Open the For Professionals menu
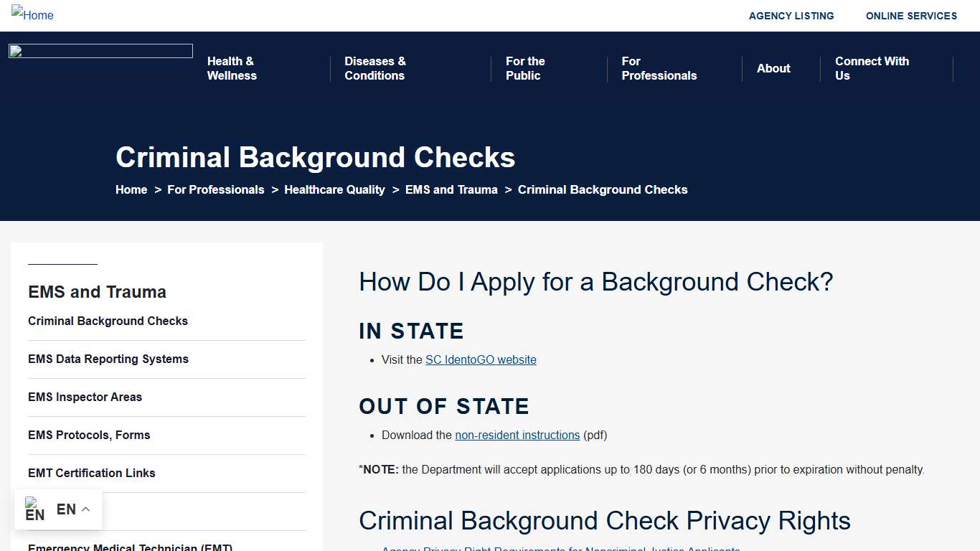Image resolution: width=980 pixels, height=551 pixels. [659, 68]
